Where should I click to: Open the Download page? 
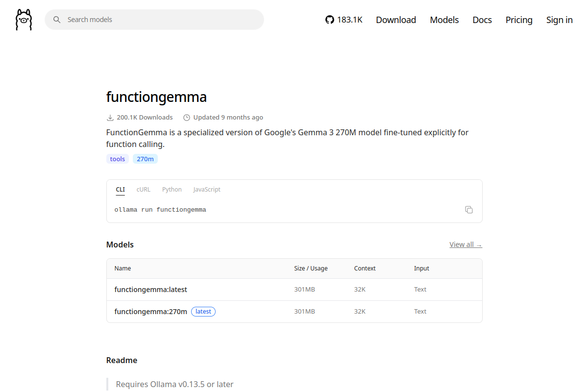[396, 20]
